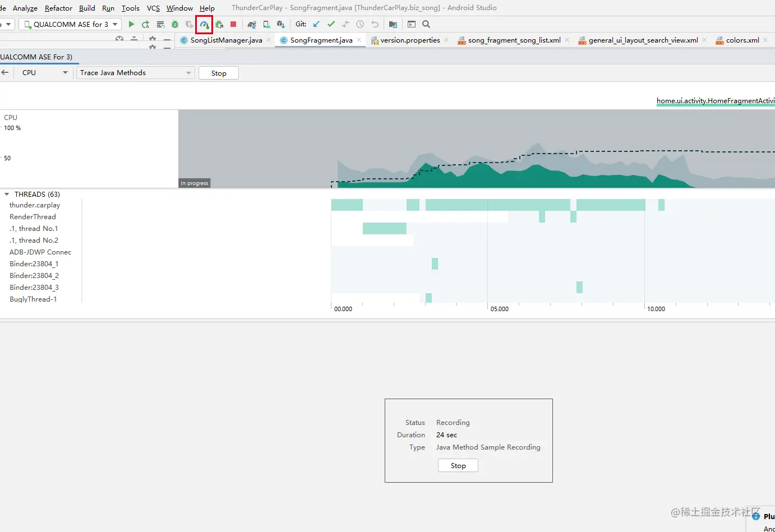Click Stop next to Trace Java Methods
Screen dimensions: 775x532
[219, 73]
